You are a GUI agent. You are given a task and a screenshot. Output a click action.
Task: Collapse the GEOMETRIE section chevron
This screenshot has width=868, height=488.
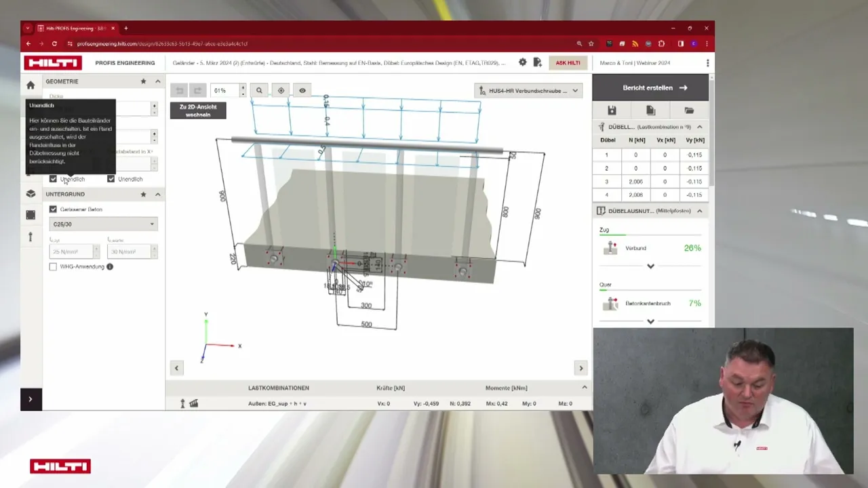pos(158,81)
